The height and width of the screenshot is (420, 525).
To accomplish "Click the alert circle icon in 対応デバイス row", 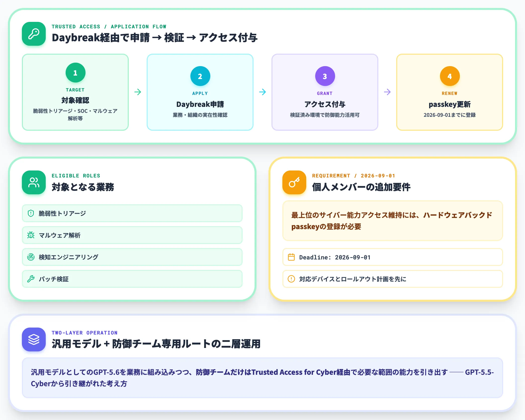I will coord(291,279).
